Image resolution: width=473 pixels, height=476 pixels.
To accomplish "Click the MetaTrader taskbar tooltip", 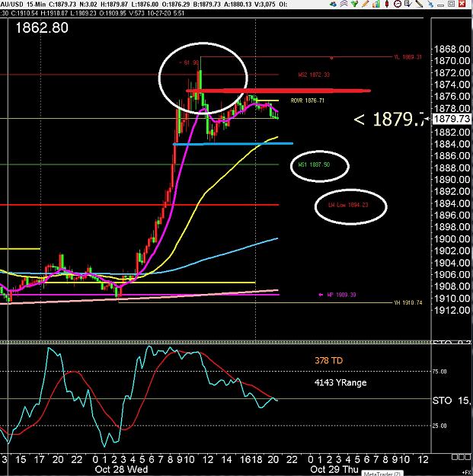I will tap(382, 473).
